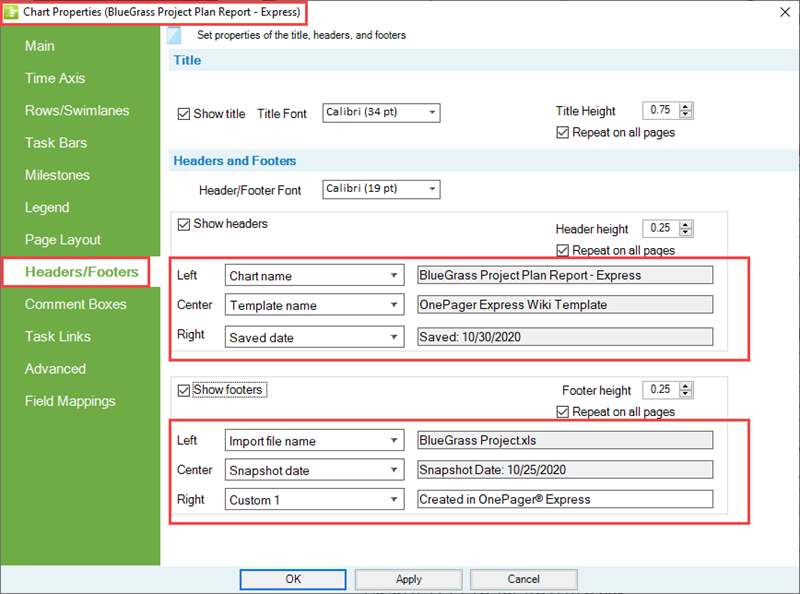Increase Header height with up arrow

[x=686, y=225]
